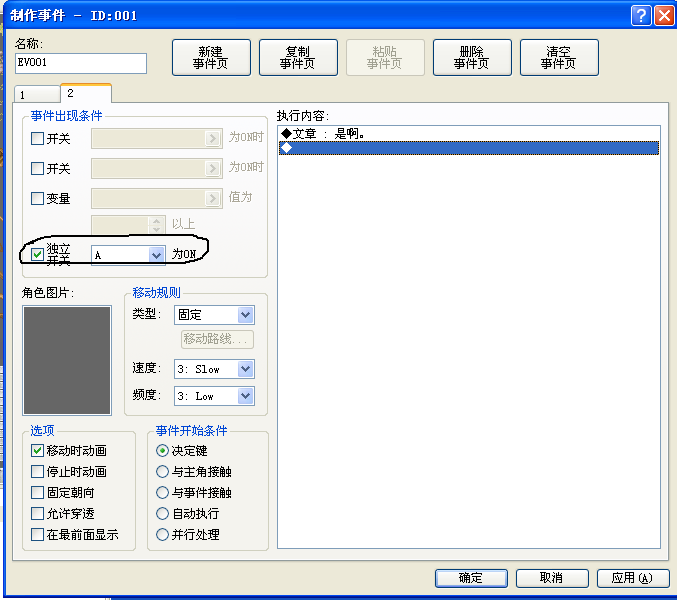Select event page tab 2

click(86, 93)
